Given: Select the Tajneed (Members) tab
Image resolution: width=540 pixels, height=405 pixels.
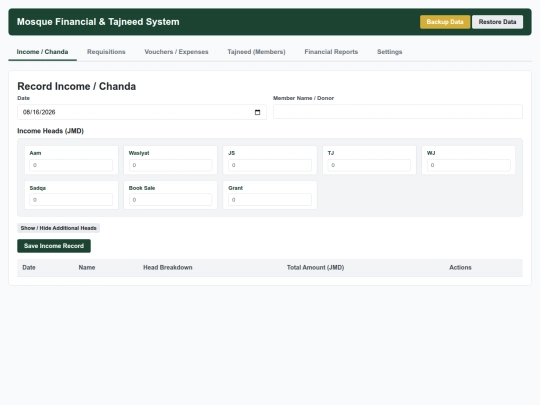Looking at the screenshot, I should coord(256,52).
